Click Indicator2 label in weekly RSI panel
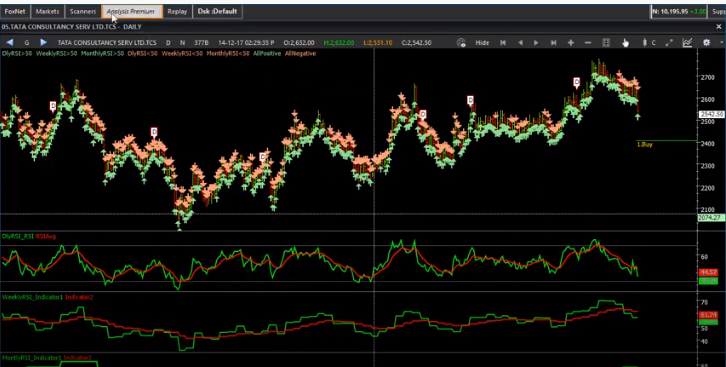The height and width of the screenshot is (367, 726). tap(79, 297)
